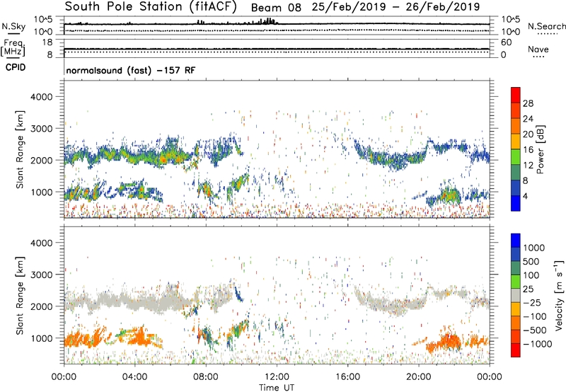This screenshot has height=392, width=566.
Task: Click the '4' label on the power colorbar
Action: (x=525, y=196)
